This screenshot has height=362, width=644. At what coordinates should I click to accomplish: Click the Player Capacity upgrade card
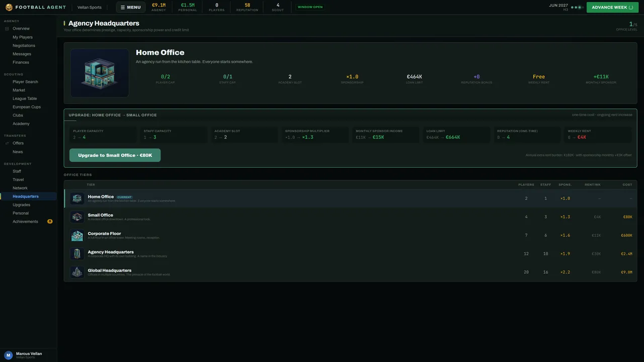point(103,135)
